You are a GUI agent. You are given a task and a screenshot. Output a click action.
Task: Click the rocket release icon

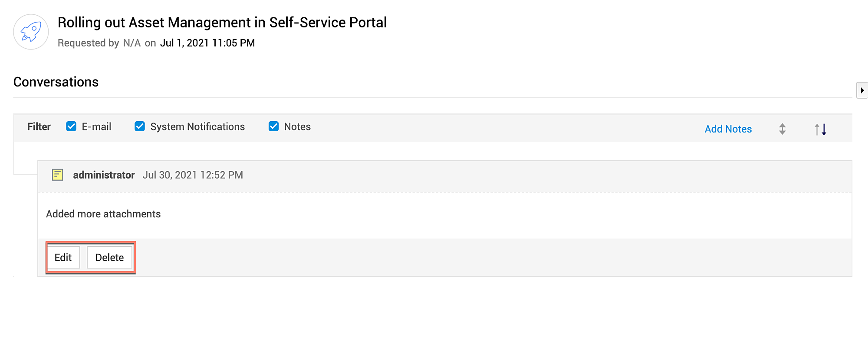coord(31,32)
